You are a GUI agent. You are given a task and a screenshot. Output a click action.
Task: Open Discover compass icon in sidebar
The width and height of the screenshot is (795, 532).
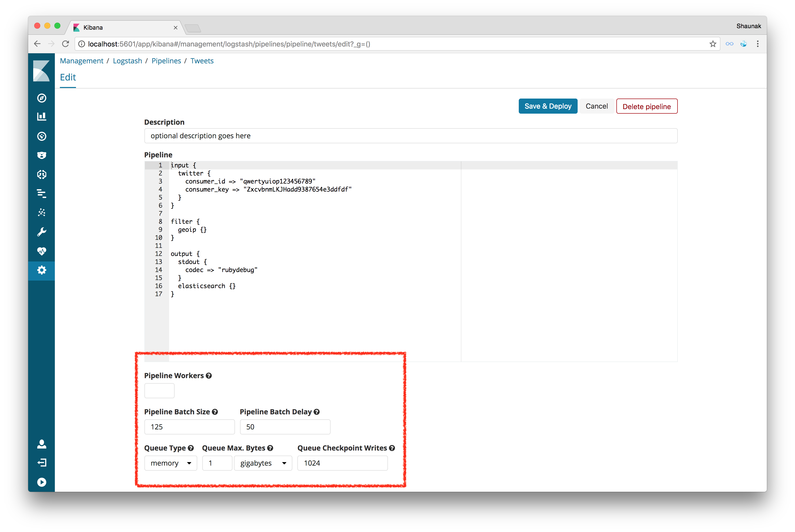[42, 98]
